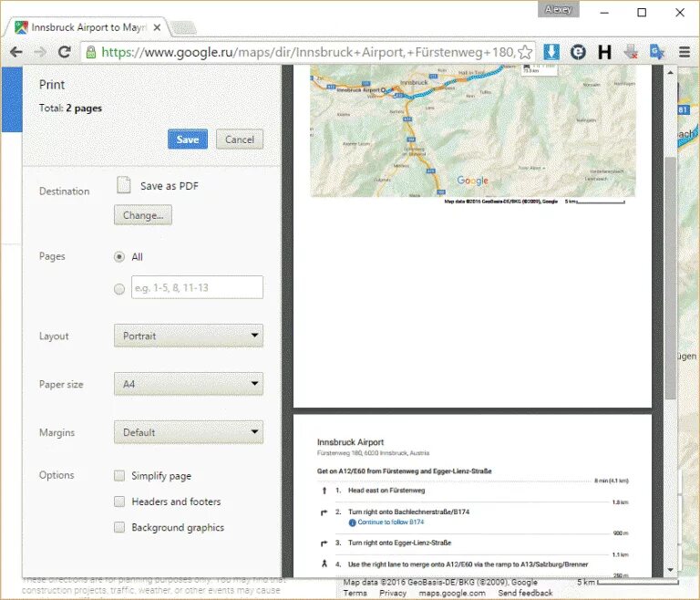Viewport: 700px width, 600px height.
Task: Open the Layout Portrait dropdown
Action: click(189, 336)
